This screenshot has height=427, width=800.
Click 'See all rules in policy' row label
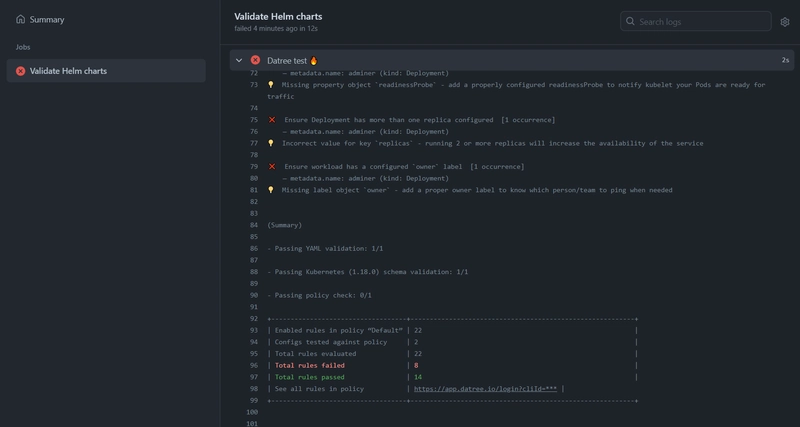tap(319, 389)
